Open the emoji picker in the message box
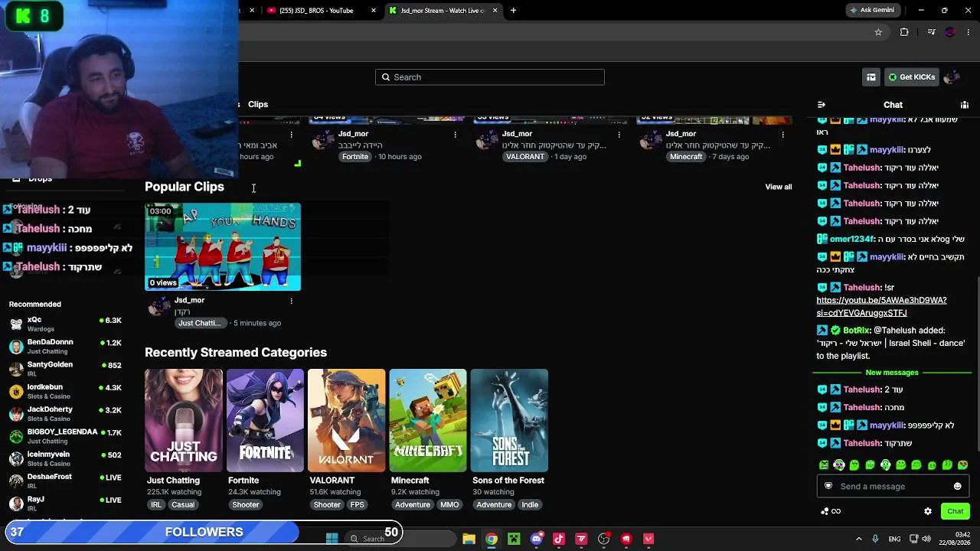Image resolution: width=980 pixels, height=551 pixels. click(957, 487)
